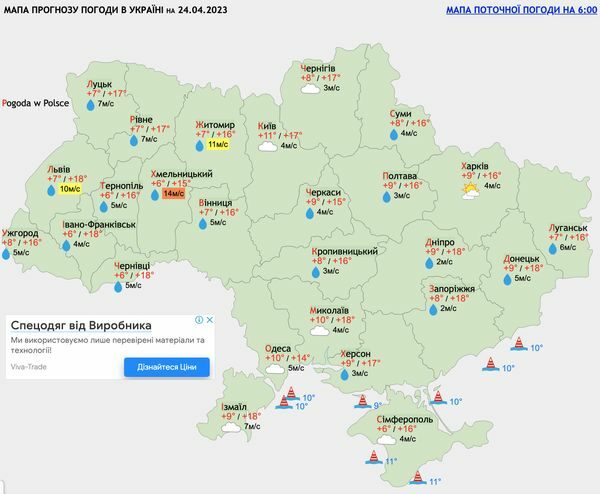Click the rain drop icon under Херсон
Image resolution: width=600 pixels, height=494 pixels.
pyautogui.click(x=344, y=375)
